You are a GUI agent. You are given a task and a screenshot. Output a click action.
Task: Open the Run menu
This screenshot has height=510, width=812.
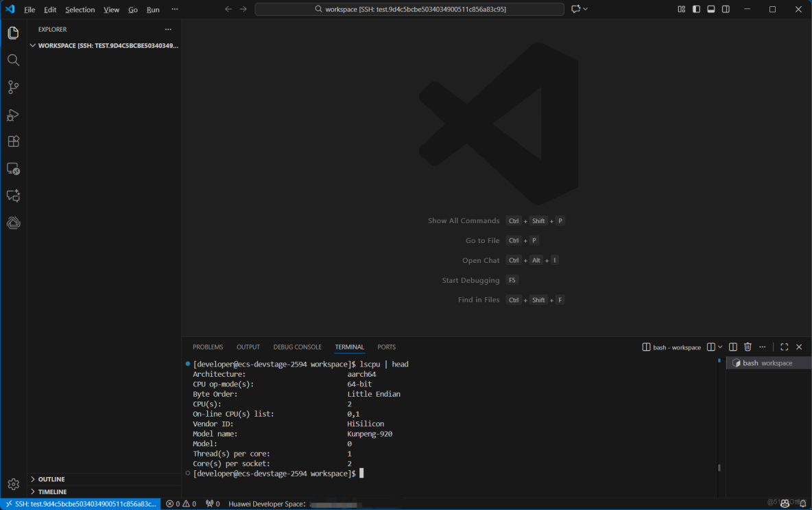pos(153,10)
